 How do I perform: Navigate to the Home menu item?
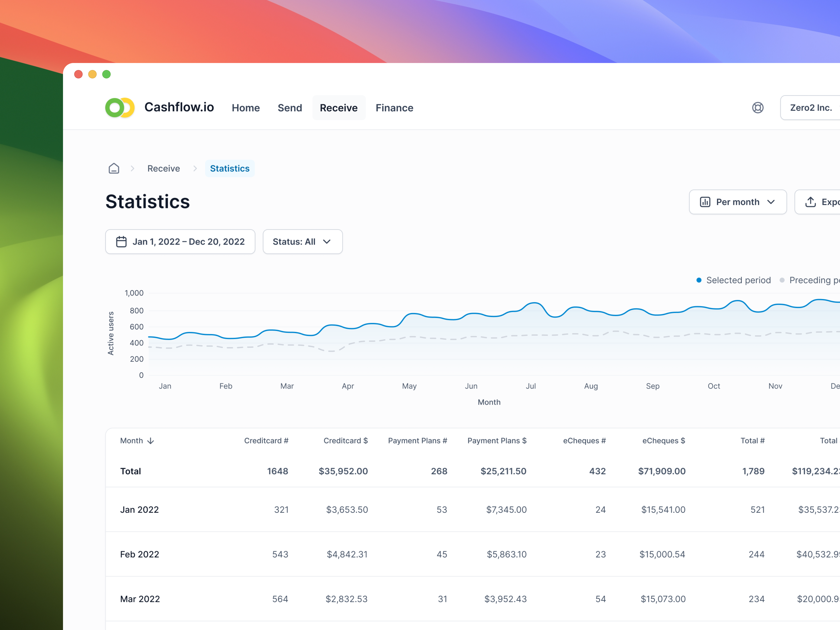tap(246, 107)
